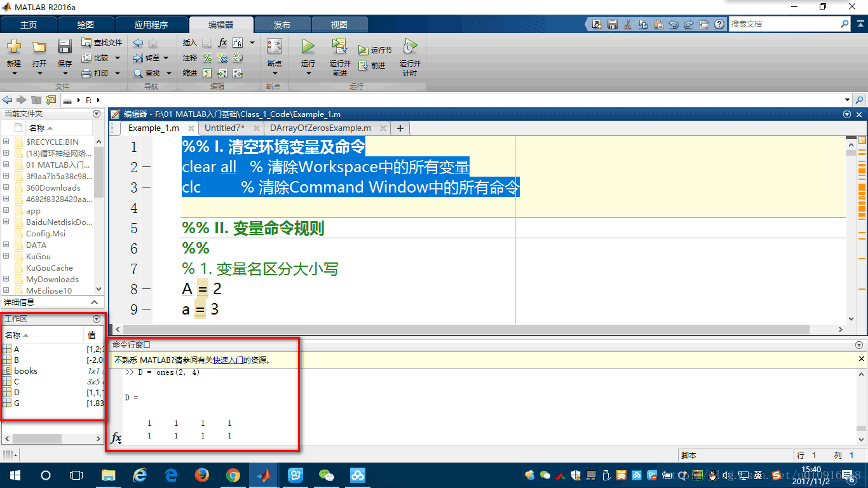
Task: Click the 前进 (Advance) button
Action: tap(372, 65)
